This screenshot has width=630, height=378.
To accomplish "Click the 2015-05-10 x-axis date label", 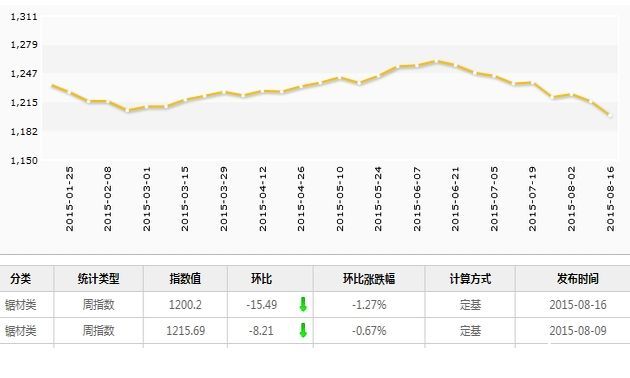I will pyautogui.click(x=340, y=199).
